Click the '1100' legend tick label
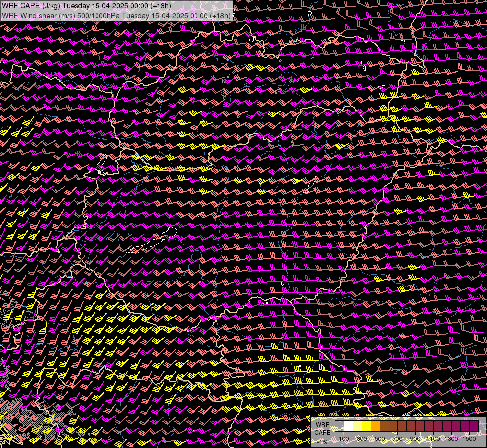 coord(433,439)
